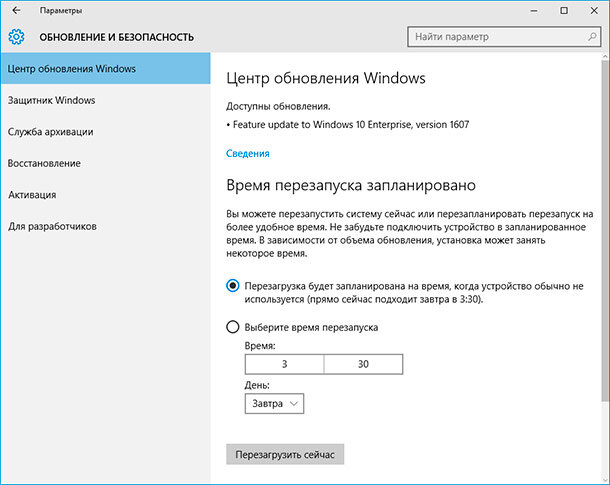
Task: Click the search magnifier icon
Action: pos(592,37)
